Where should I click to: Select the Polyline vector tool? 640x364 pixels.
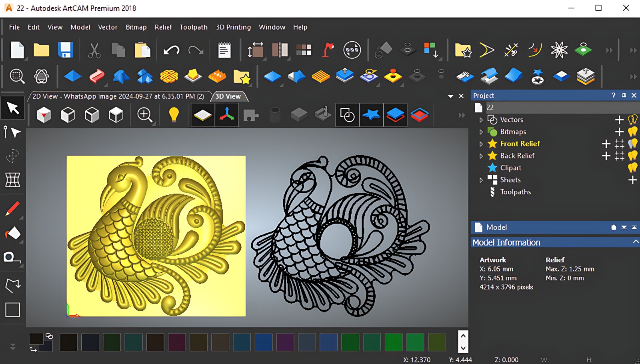pos(13,285)
